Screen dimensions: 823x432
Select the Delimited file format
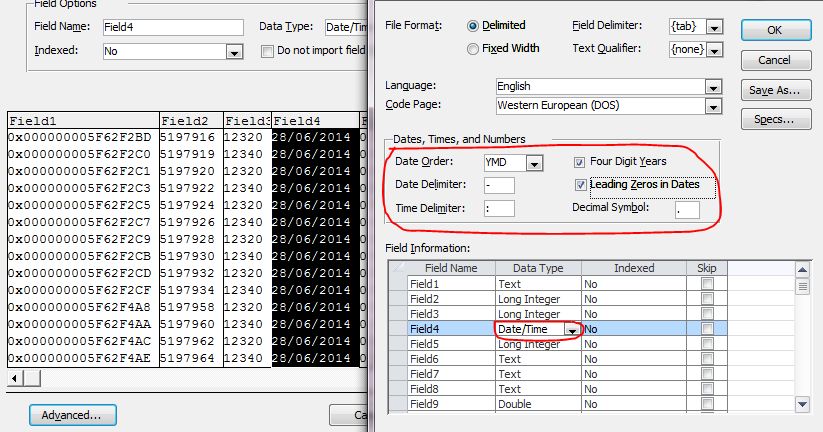tap(473, 26)
